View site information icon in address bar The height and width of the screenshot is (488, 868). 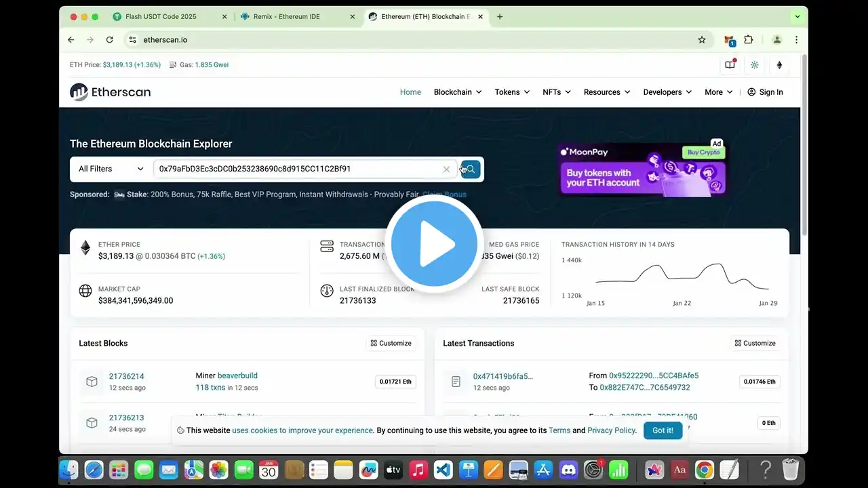pyautogui.click(x=133, y=40)
